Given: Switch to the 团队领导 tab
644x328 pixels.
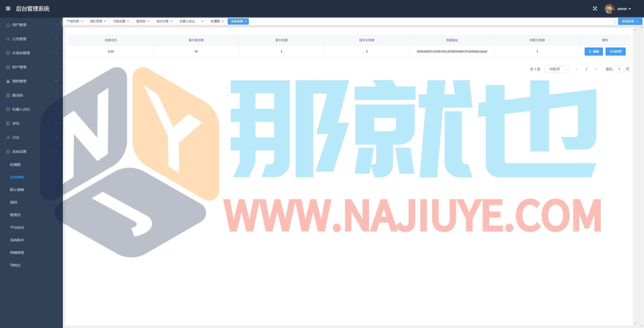Looking at the screenshot, I should coord(96,21).
